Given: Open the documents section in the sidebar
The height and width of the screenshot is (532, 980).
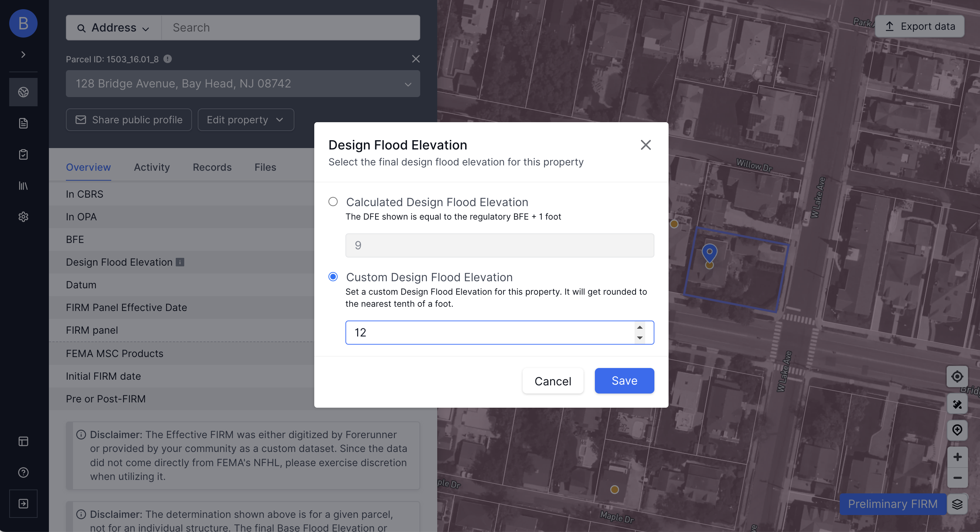Looking at the screenshot, I should point(23,123).
